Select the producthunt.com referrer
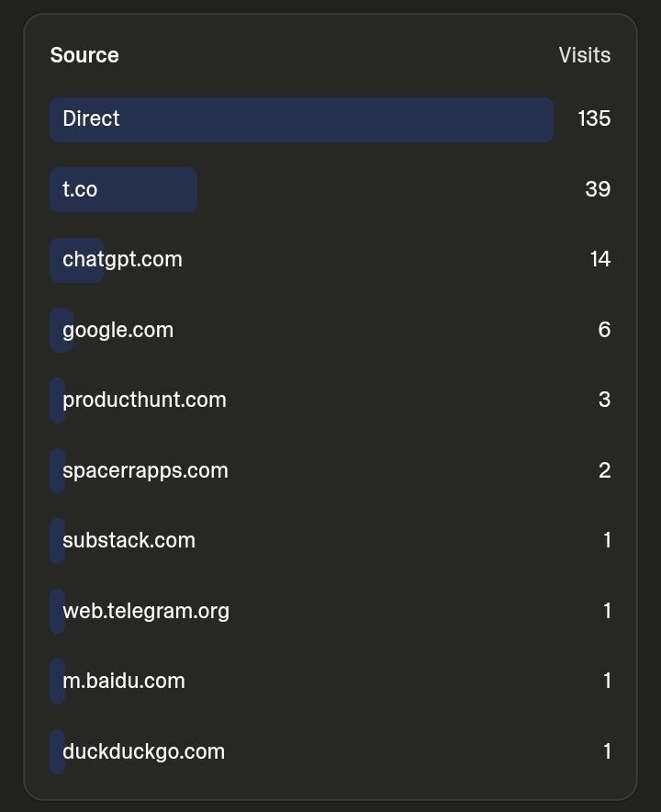The height and width of the screenshot is (812, 661). click(x=330, y=400)
